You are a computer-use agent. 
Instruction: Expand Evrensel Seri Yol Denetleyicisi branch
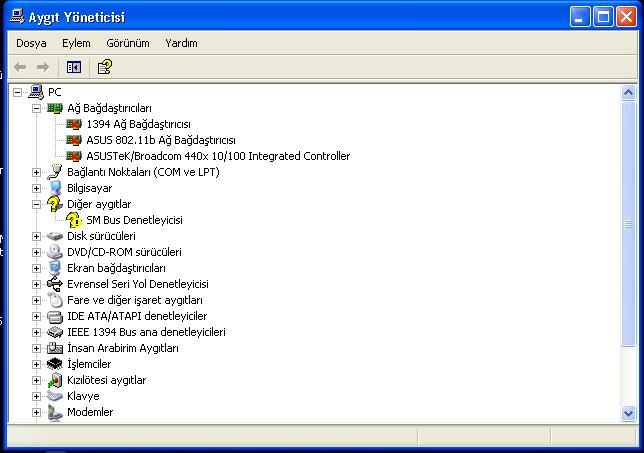[37, 285]
